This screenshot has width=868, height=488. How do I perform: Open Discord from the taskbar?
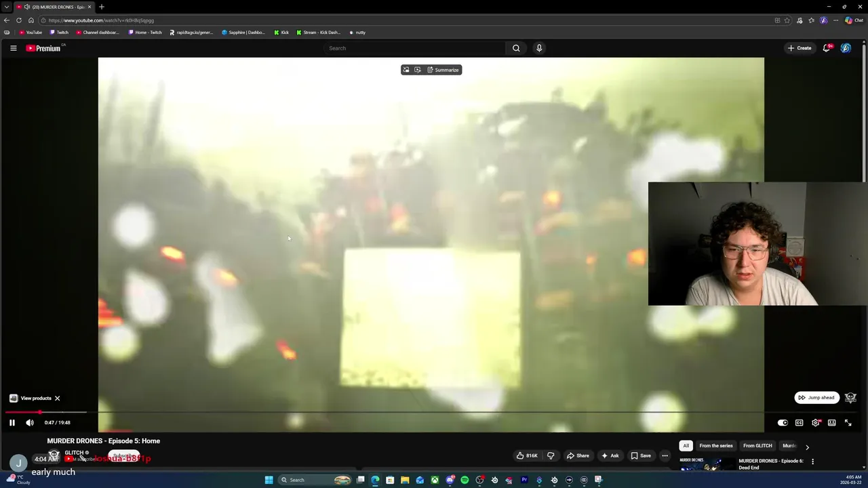450,480
